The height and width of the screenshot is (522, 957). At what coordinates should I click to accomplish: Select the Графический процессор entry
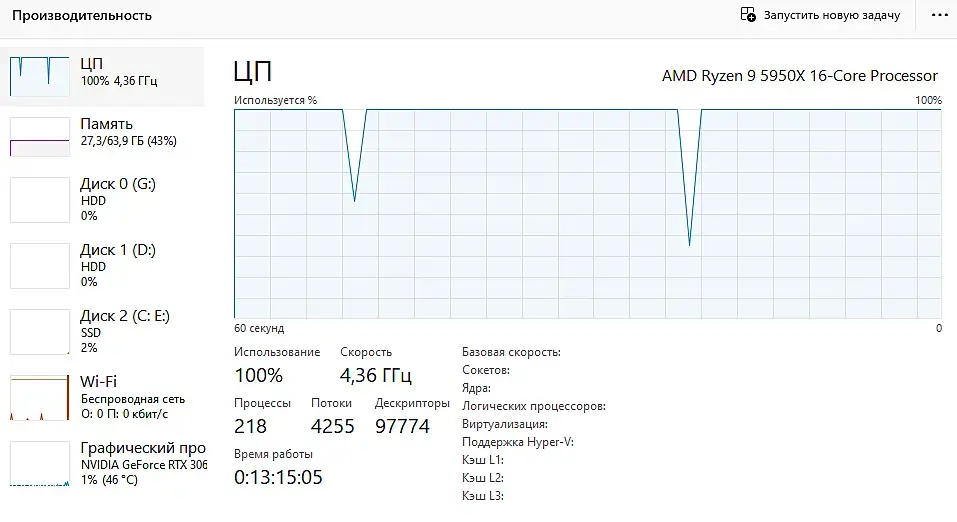[103, 463]
